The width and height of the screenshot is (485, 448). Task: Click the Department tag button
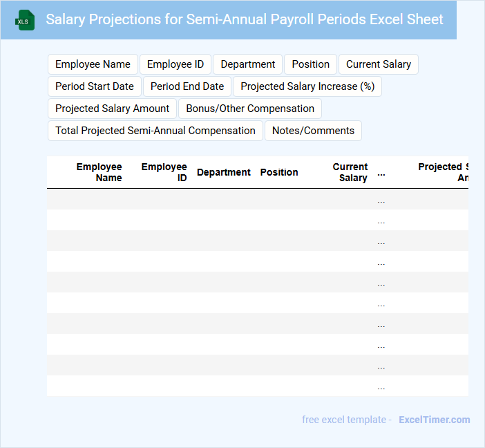pos(248,64)
